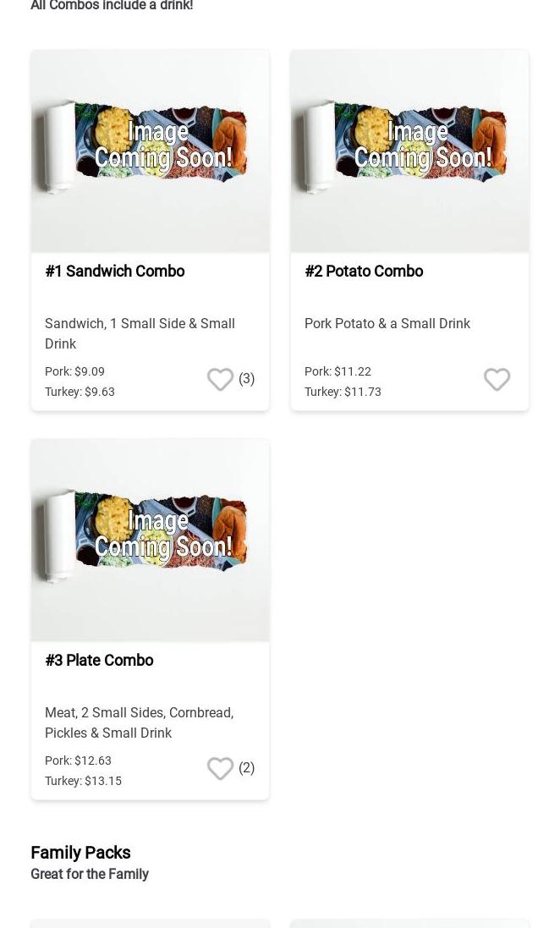Click Turkey $11.73 price on Potato Combo
This screenshot has width=560, height=928.
(x=343, y=392)
